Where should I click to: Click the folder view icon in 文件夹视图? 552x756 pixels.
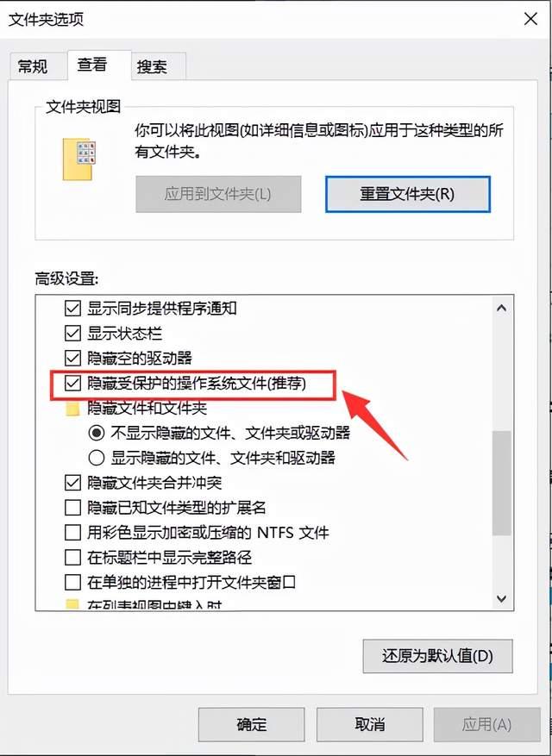(x=79, y=159)
